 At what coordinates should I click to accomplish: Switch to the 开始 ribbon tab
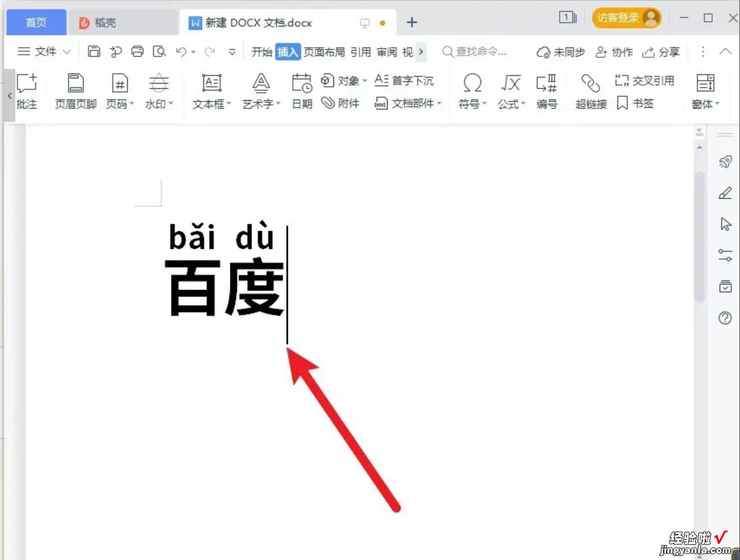(262, 52)
